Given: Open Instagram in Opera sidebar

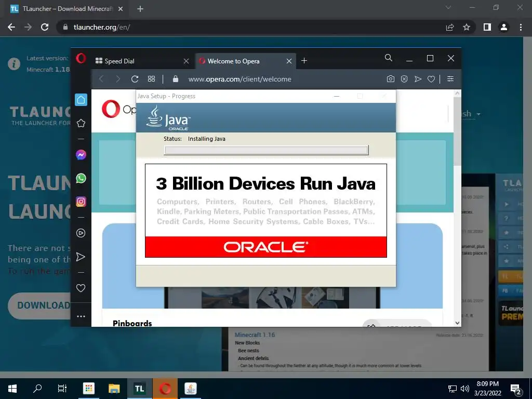Looking at the screenshot, I should tap(81, 202).
